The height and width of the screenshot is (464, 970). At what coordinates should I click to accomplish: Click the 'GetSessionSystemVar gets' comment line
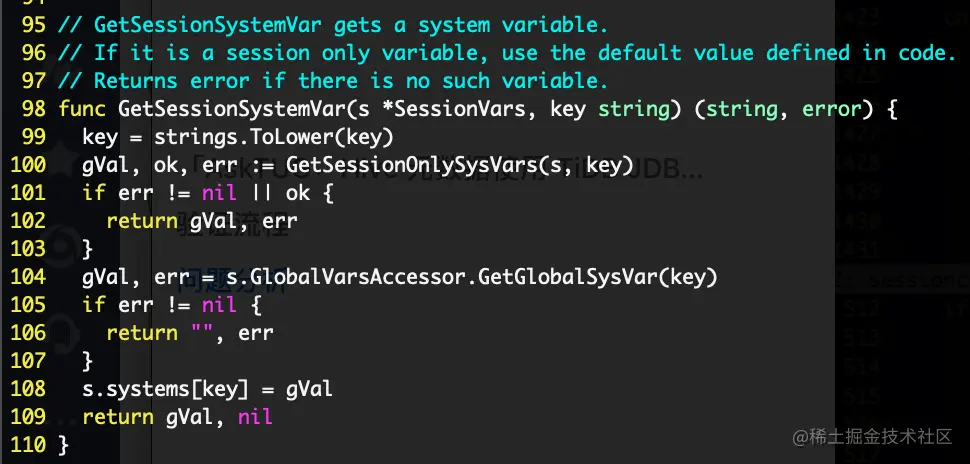point(333,25)
